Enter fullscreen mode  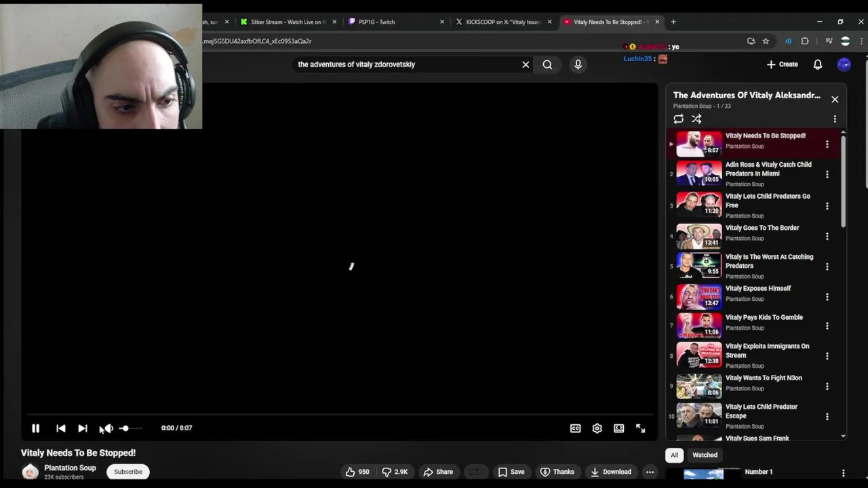pyautogui.click(x=640, y=428)
